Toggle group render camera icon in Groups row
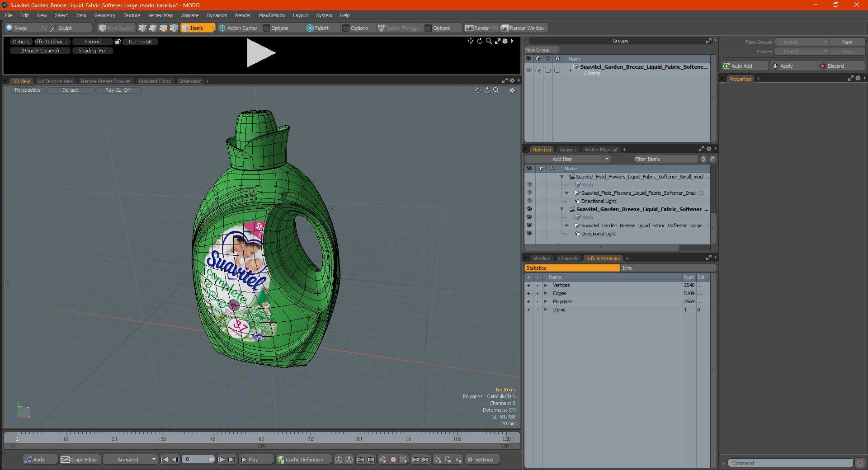The width and height of the screenshot is (868, 470). (538, 70)
